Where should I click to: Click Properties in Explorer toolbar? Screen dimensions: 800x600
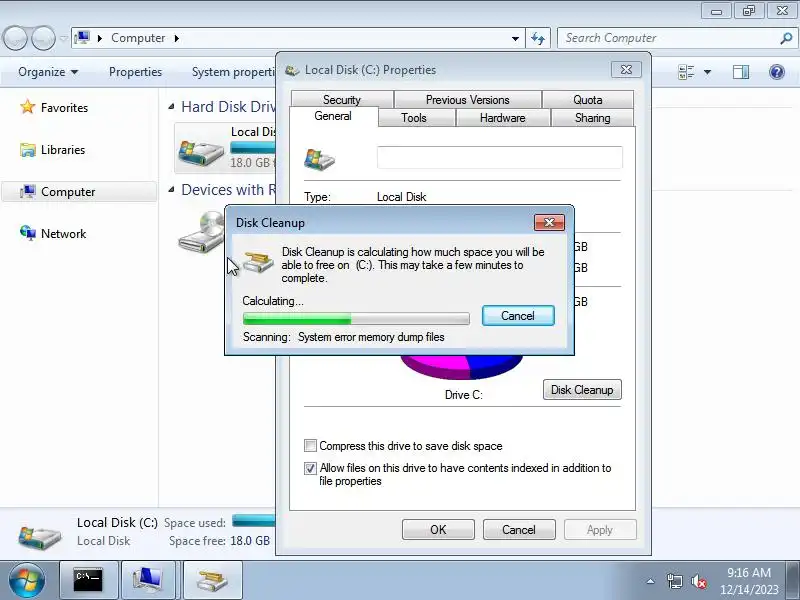pos(135,72)
